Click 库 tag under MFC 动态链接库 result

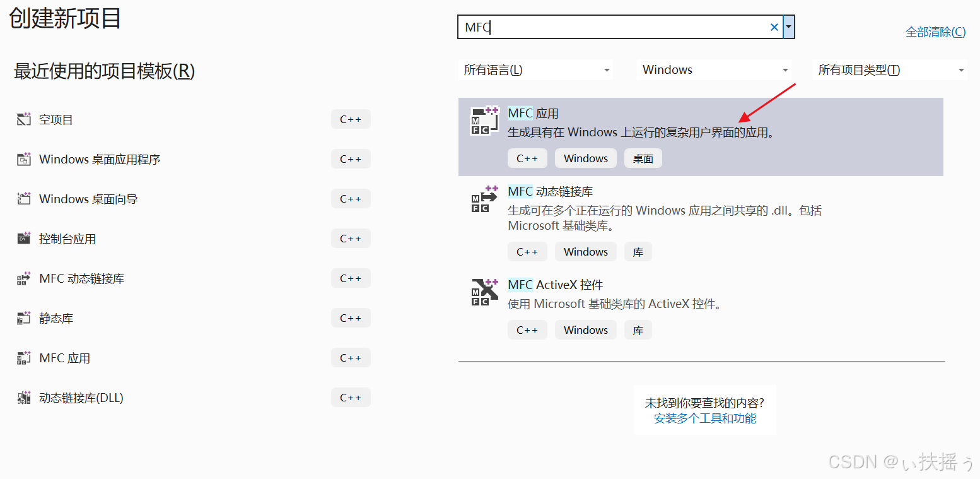click(638, 252)
